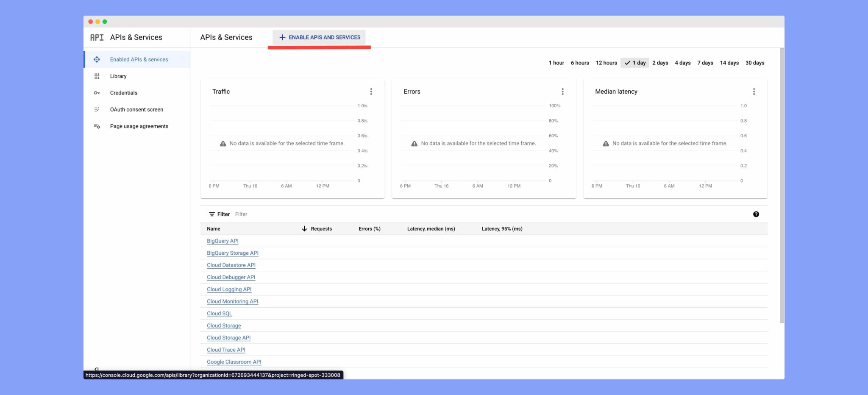The image size is (868, 395).
Task: Go to Credentials in the sidebar
Action: (x=123, y=93)
